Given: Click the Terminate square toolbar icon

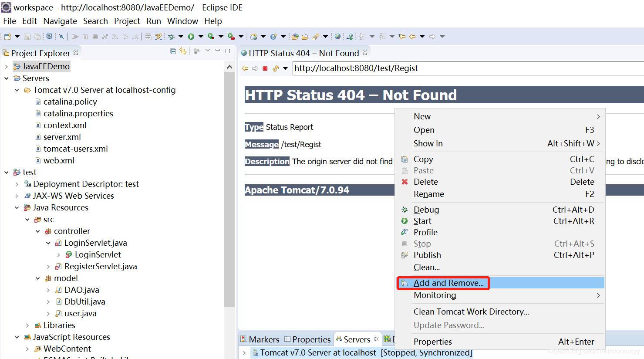Looking at the screenshot, I should (95, 37).
